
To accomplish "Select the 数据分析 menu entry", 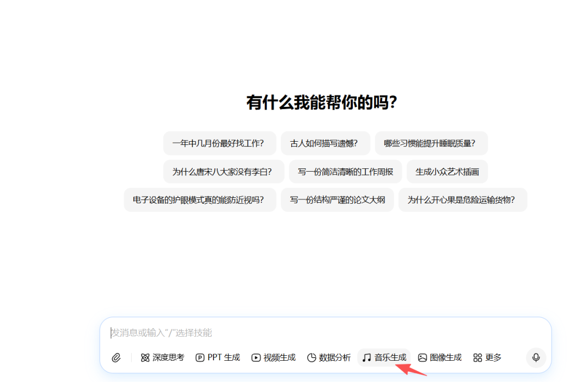I will tap(328, 357).
